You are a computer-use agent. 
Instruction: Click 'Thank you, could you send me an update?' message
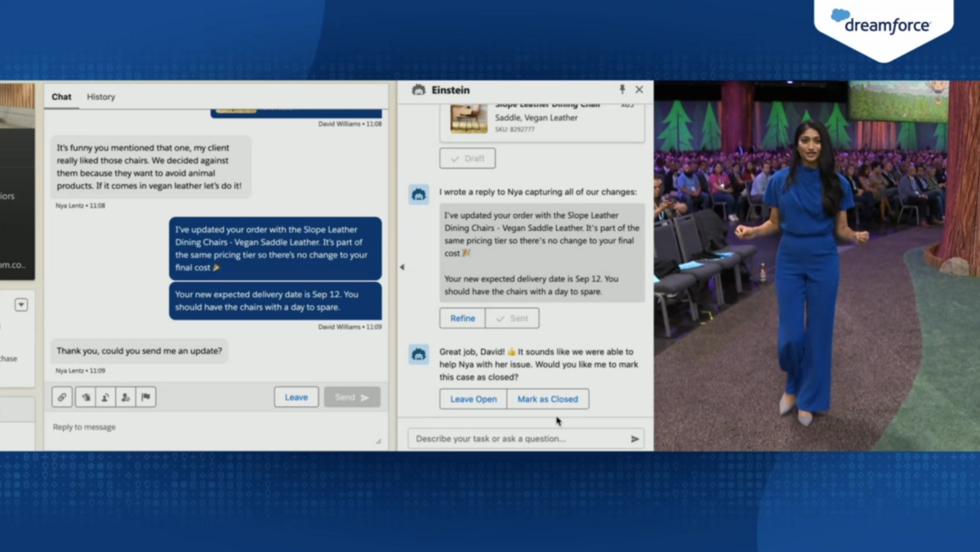[x=139, y=350]
